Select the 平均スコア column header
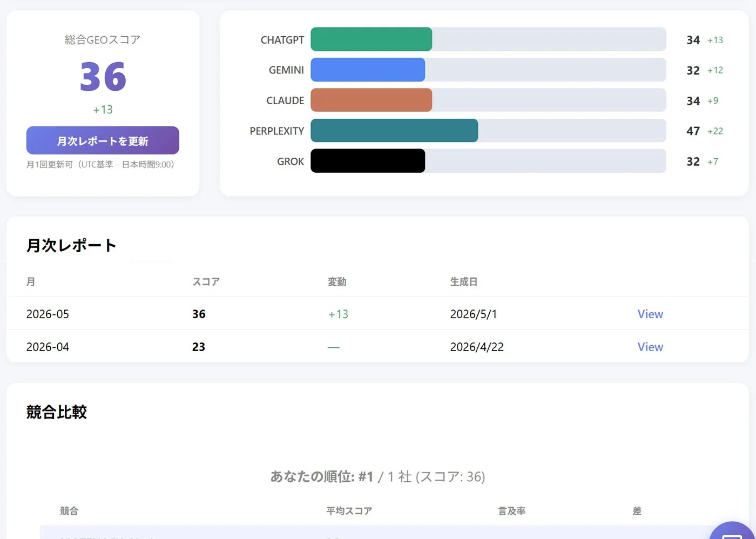The height and width of the screenshot is (539, 756). pos(349,510)
